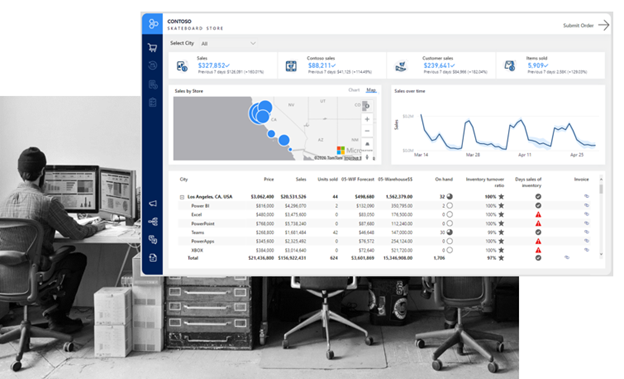Image resolution: width=624 pixels, height=379 pixels.
Task: Switch to the Chart tab in Sales by Store
Action: 354,90
